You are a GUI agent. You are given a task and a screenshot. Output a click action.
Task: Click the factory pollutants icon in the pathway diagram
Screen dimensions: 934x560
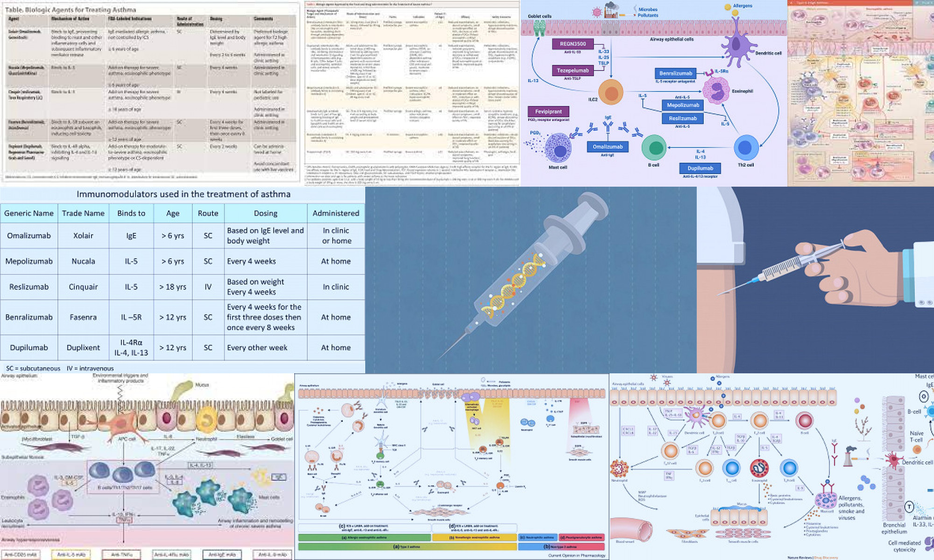611,10
